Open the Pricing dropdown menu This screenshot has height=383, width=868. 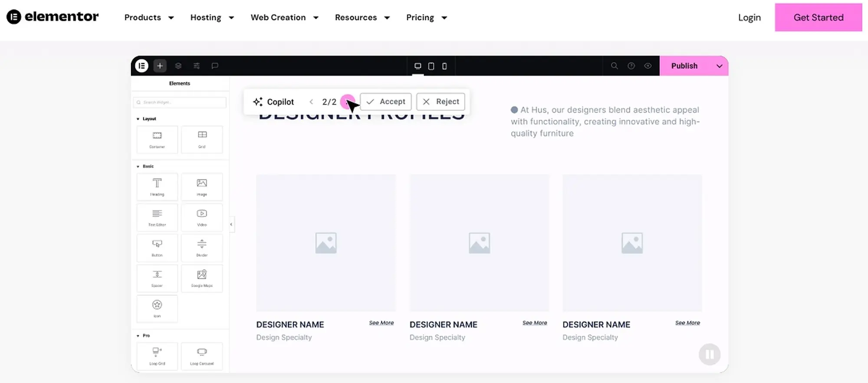(x=427, y=17)
